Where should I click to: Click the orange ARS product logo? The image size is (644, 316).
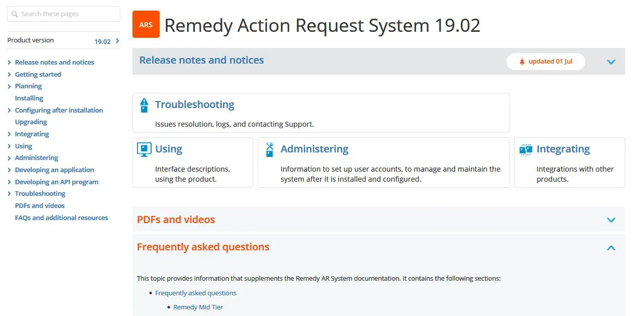point(146,24)
